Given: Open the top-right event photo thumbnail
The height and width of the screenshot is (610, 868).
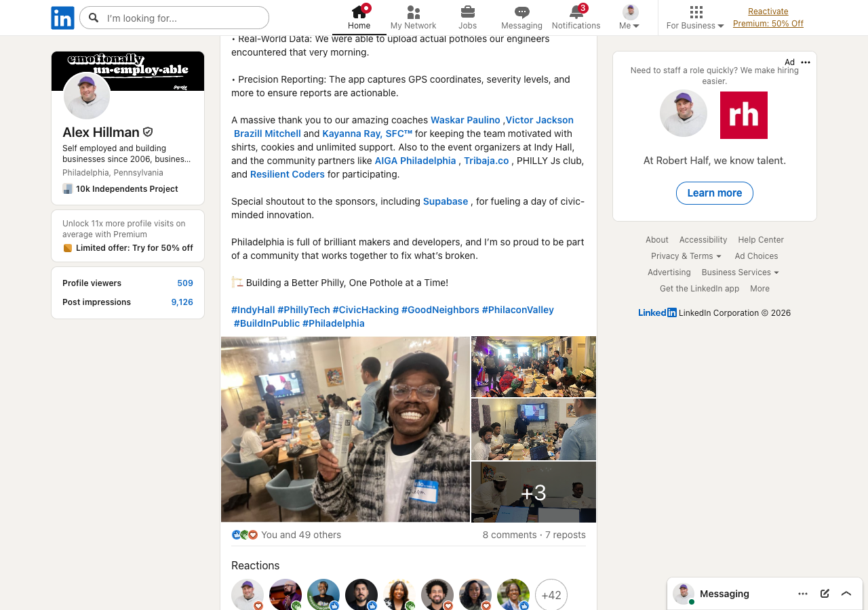Looking at the screenshot, I should pos(534,367).
